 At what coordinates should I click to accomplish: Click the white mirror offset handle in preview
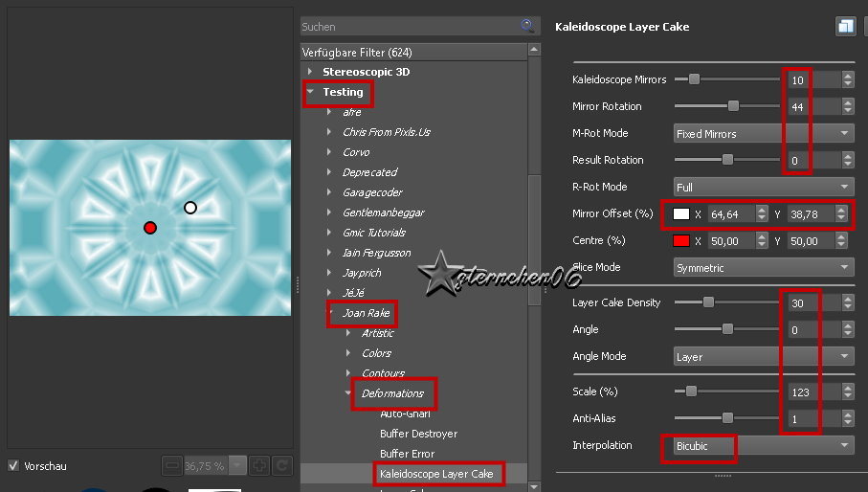pyautogui.click(x=190, y=208)
